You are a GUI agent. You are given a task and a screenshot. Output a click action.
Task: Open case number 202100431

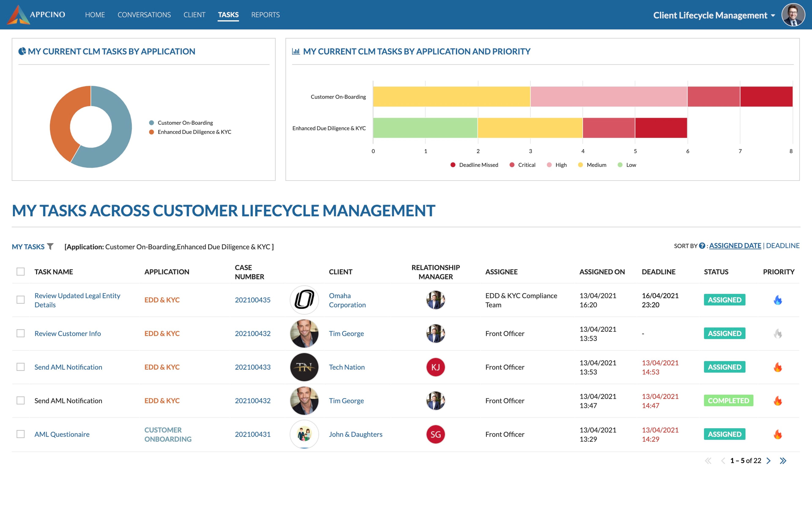point(252,434)
